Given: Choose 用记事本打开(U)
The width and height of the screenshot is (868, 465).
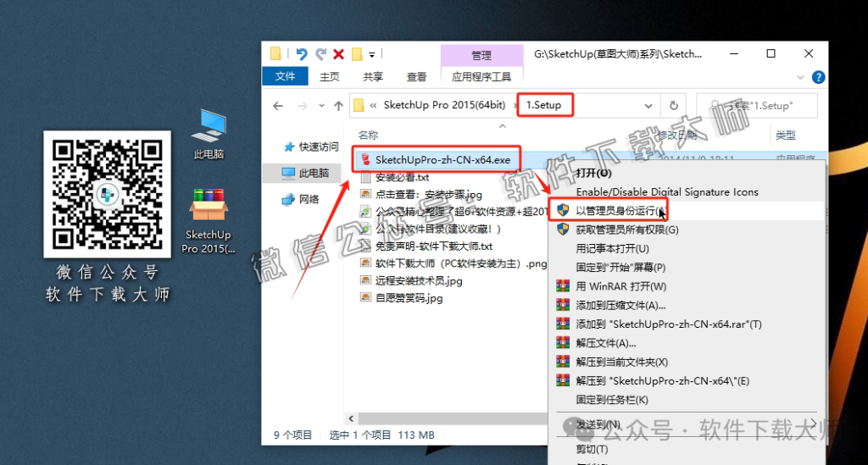Looking at the screenshot, I should pyautogui.click(x=612, y=248).
